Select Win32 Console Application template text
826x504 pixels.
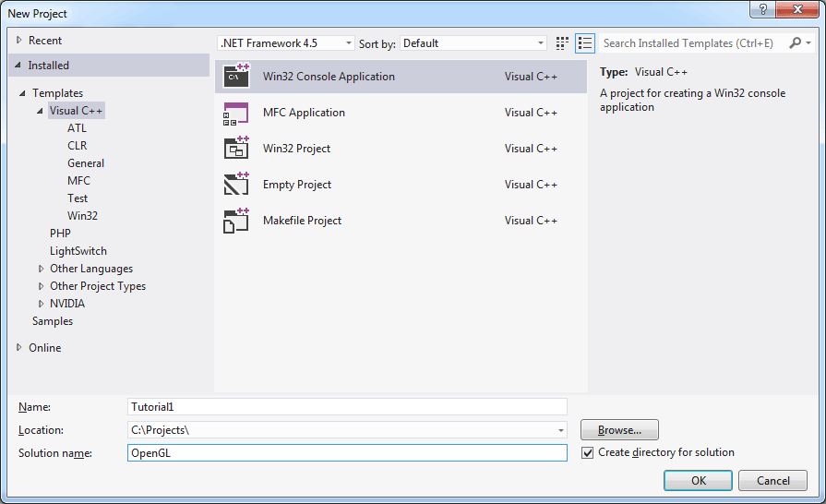click(329, 77)
